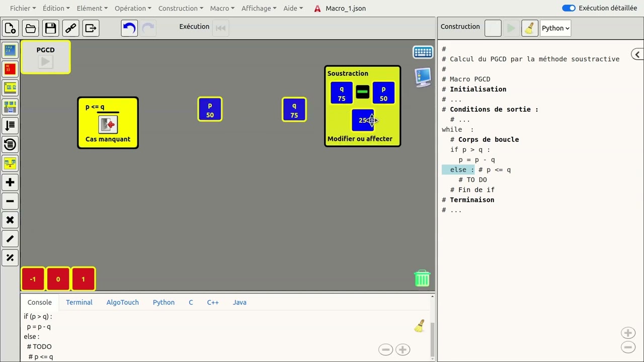Image resolution: width=644 pixels, height=362 pixels.
Task: Open the Java code tab
Action: coord(239,302)
